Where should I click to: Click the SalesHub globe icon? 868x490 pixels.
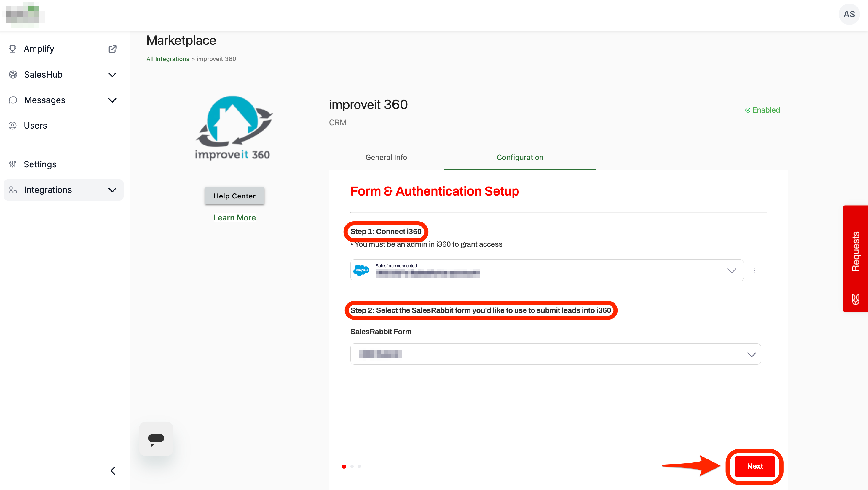pyautogui.click(x=13, y=74)
